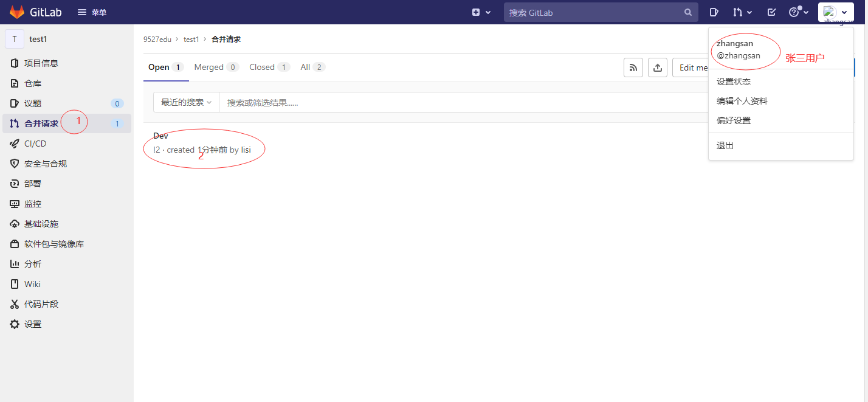868x402 pixels.
Task: Open 软件包与镜像库 section
Action: [67, 244]
